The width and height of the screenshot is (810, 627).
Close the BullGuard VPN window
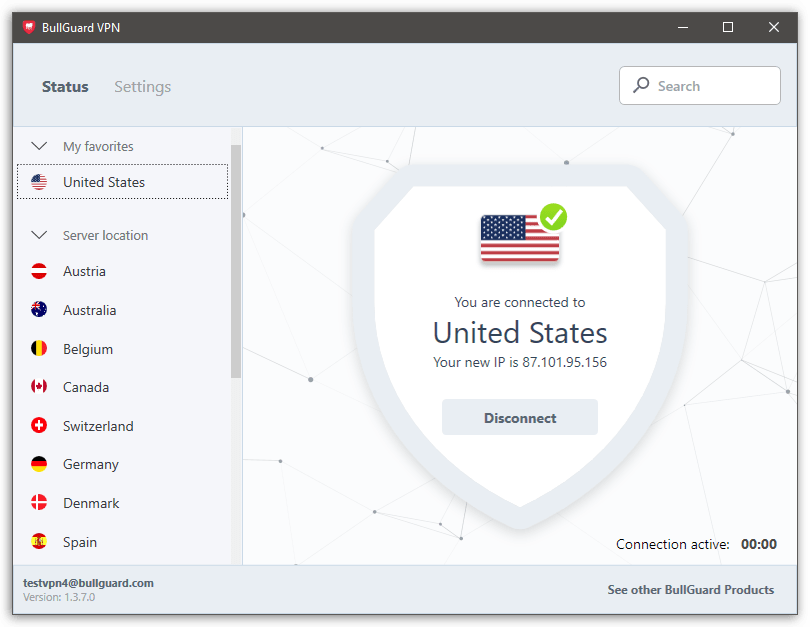pyautogui.click(x=773, y=27)
